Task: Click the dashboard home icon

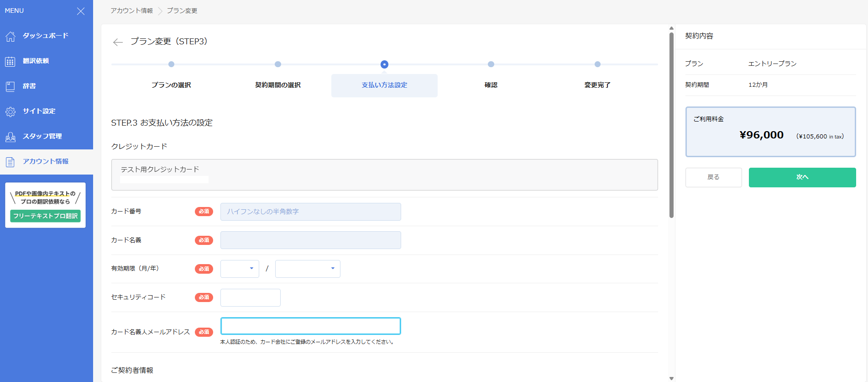Action: tap(10, 36)
